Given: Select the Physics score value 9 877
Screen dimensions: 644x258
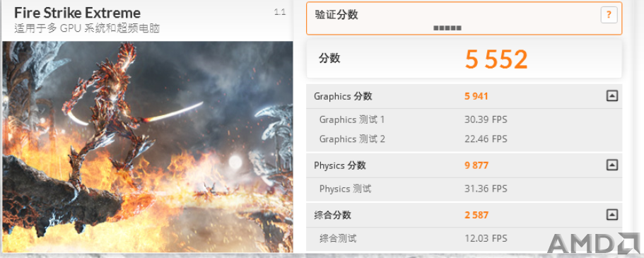Looking at the screenshot, I should [x=476, y=165].
